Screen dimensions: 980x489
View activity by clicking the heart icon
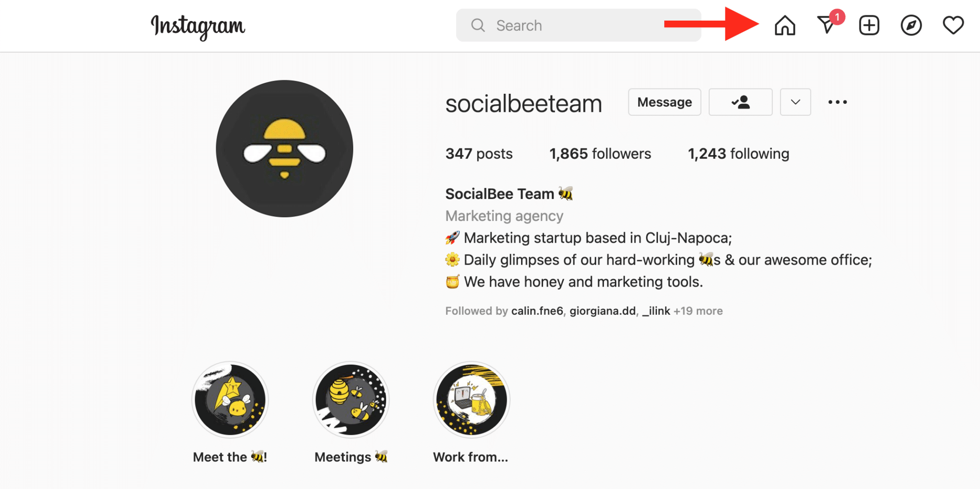click(x=953, y=25)
